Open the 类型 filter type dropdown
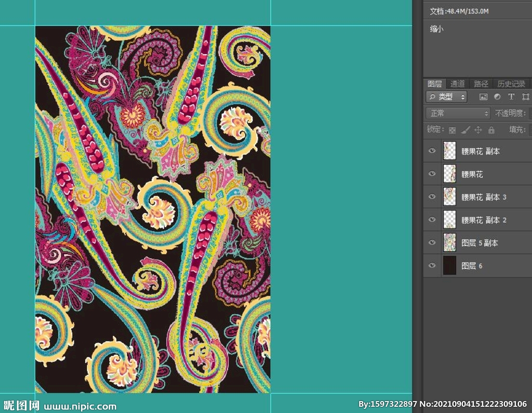Viewport: 532px width, 413px height. (x=446, y=97)
